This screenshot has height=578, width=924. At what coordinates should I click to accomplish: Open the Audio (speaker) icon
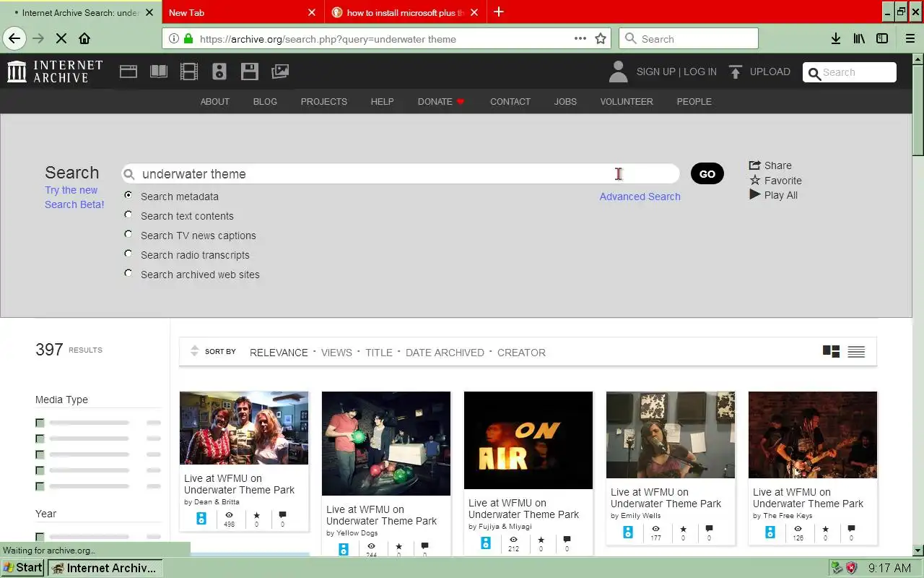coord(219,72)
